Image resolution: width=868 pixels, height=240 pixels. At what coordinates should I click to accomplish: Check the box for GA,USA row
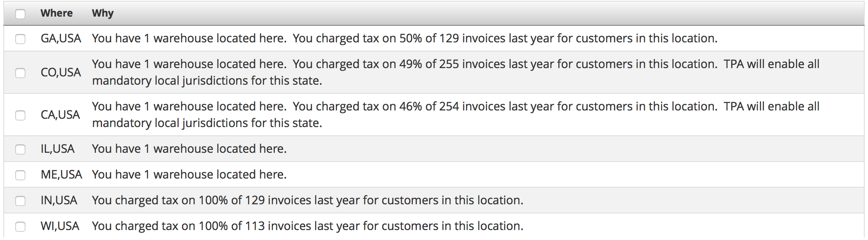20,39
